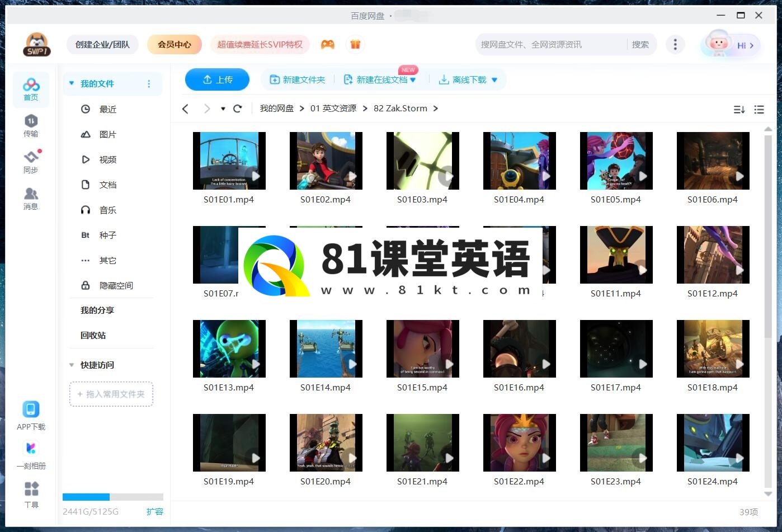This screenshot has width=782, height=532.
Task: Open the 新建在线文档 dropdown arrow
Action: pos(413,80)
